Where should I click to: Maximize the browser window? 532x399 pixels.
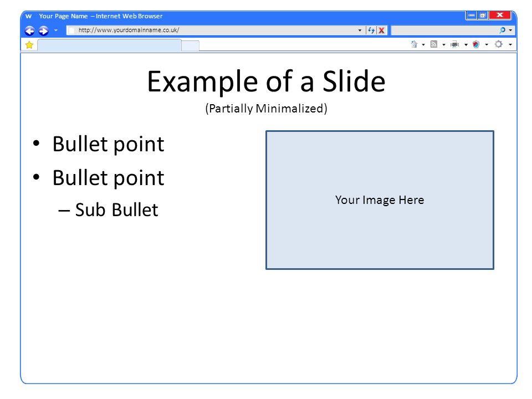click(x=483, y=16)
